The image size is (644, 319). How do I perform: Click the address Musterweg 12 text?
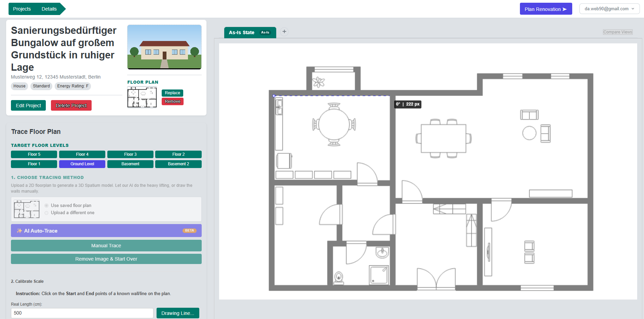[x=56, y=77]
